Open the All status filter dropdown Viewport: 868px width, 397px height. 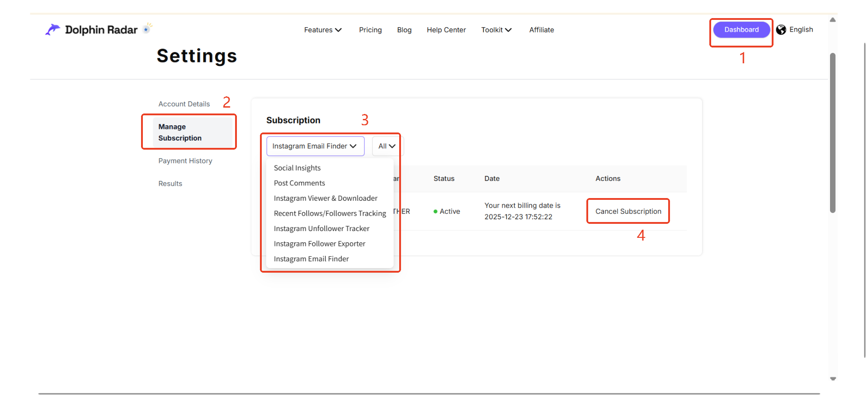[387, 146]
